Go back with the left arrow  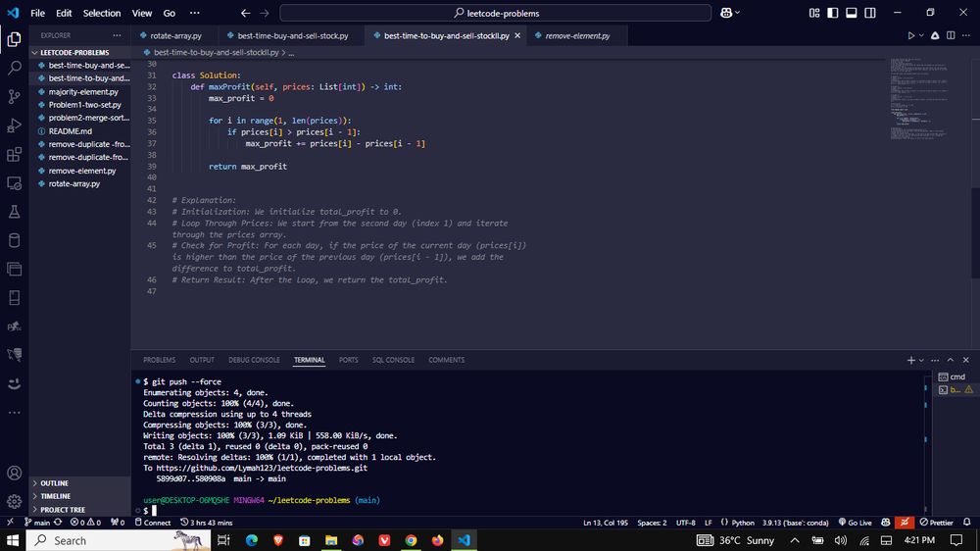coord(245,13)
